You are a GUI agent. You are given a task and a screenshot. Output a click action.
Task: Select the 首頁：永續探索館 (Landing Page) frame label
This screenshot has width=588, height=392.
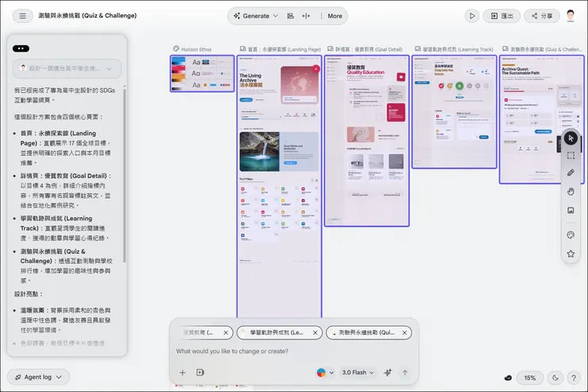(284, 49)
